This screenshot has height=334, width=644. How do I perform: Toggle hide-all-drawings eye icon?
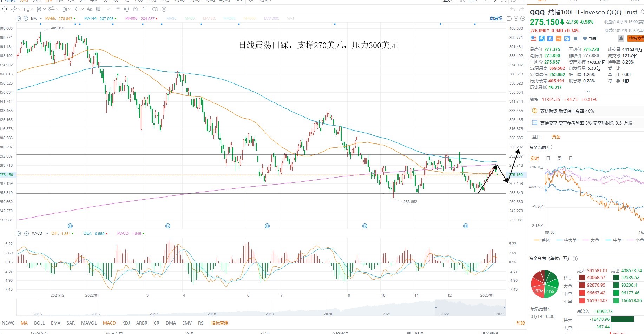pos(135,9)
